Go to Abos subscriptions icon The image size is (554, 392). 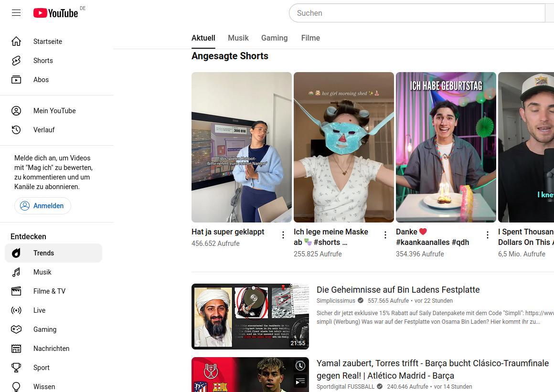point(16,80)
